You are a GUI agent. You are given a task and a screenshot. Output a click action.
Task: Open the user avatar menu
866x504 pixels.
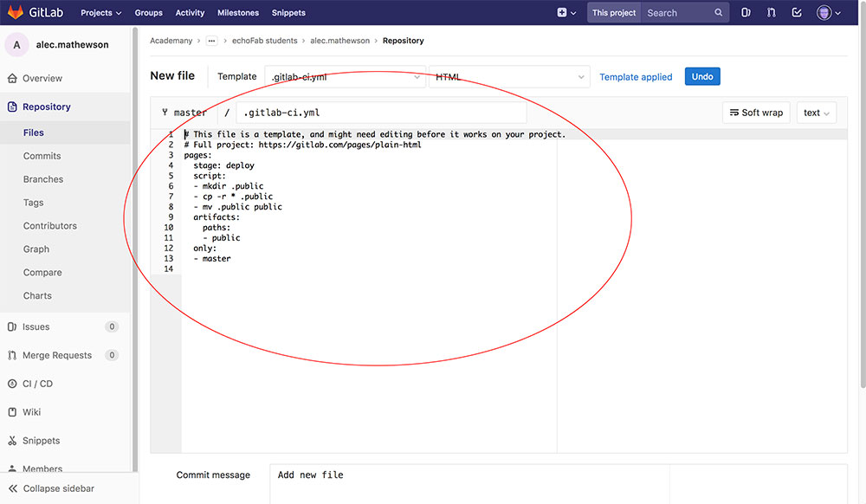[824, 12]
